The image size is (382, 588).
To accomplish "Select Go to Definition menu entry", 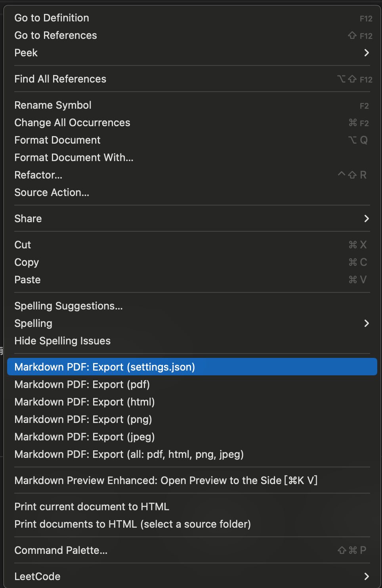I will (x=52, y=18).
